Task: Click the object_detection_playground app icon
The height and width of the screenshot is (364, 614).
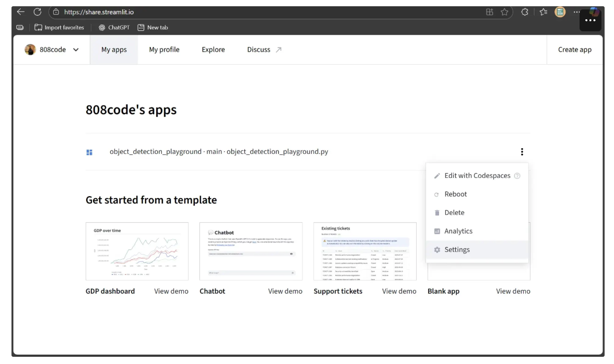Action: 89,152
